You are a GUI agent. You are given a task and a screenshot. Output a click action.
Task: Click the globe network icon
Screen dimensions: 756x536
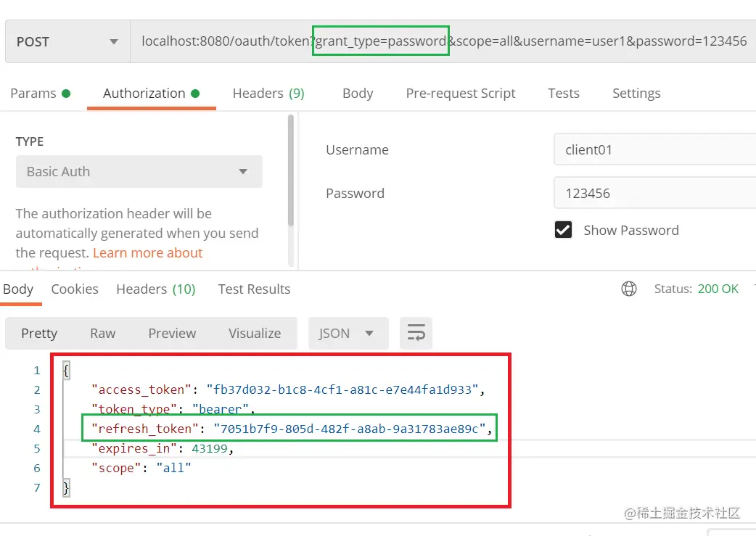tap(629, 289)
